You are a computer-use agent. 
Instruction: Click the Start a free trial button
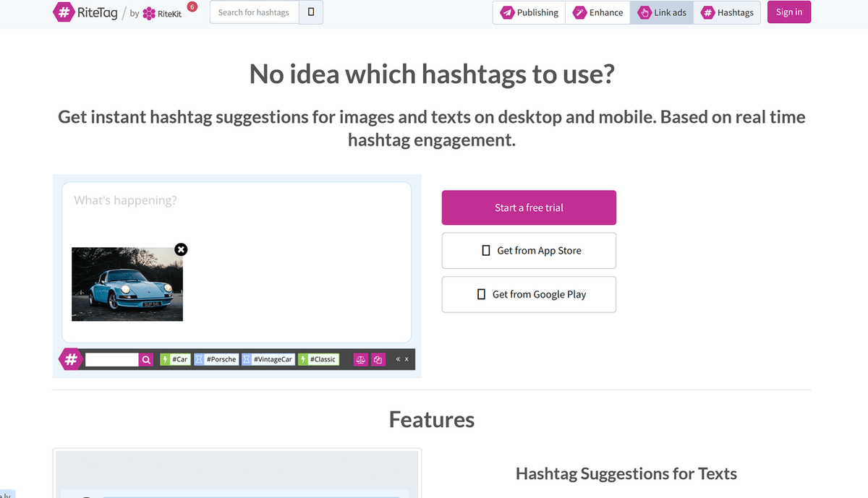[x=529, y=207]
